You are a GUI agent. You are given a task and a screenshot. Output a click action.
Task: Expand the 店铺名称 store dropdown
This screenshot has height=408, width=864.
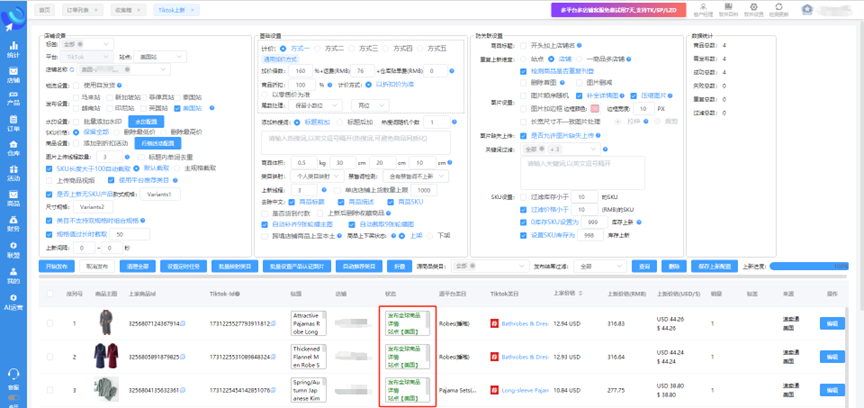(x=123, y=70)
